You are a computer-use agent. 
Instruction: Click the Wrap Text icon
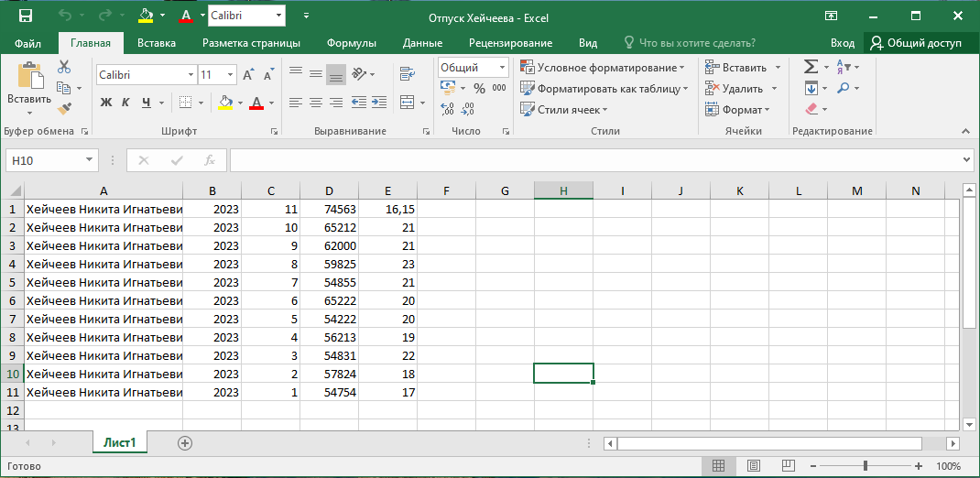click(x=408, y=74)
